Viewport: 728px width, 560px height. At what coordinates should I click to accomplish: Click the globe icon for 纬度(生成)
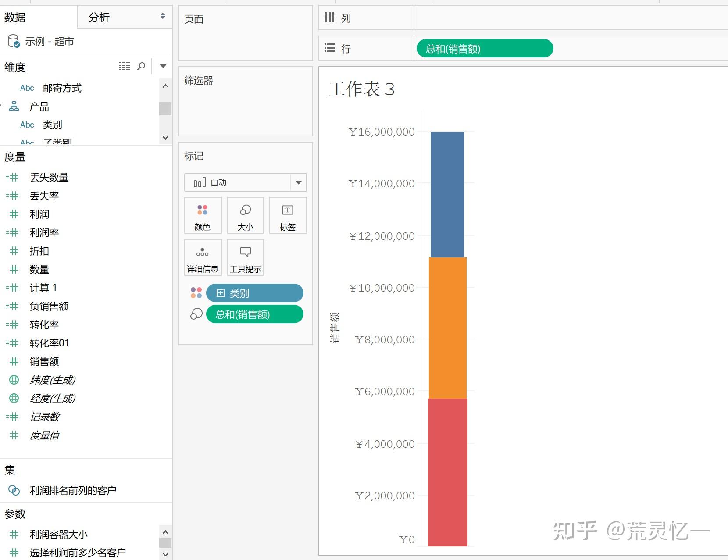pos(14,380)
